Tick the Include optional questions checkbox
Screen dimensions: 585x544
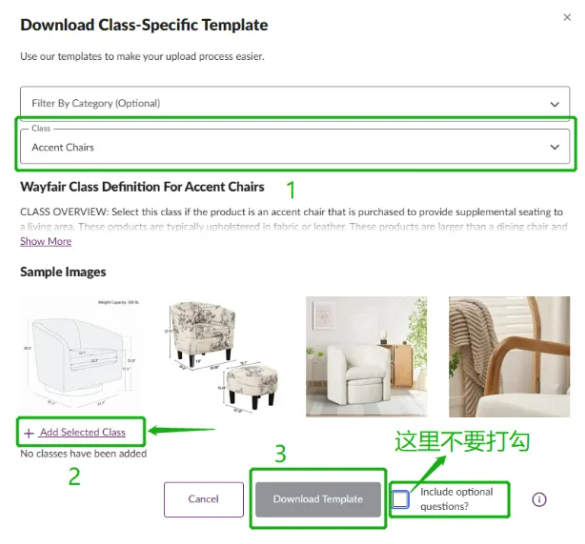coord(400,499)
